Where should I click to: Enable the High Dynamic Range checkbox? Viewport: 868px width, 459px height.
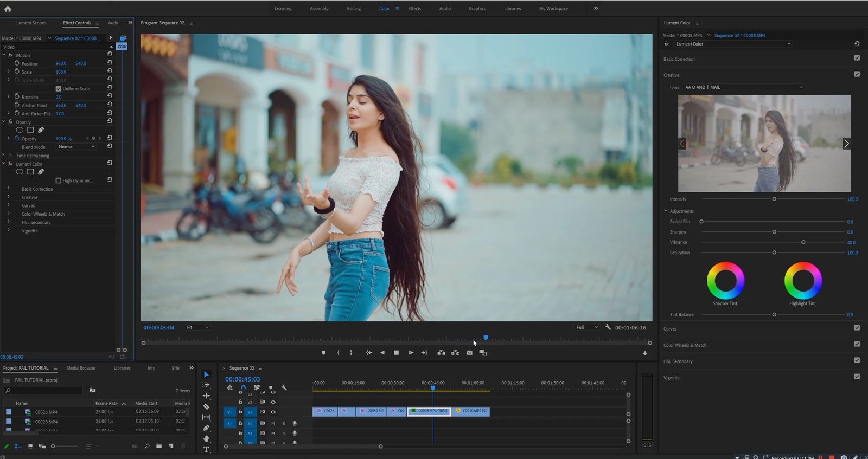[59, 180]
